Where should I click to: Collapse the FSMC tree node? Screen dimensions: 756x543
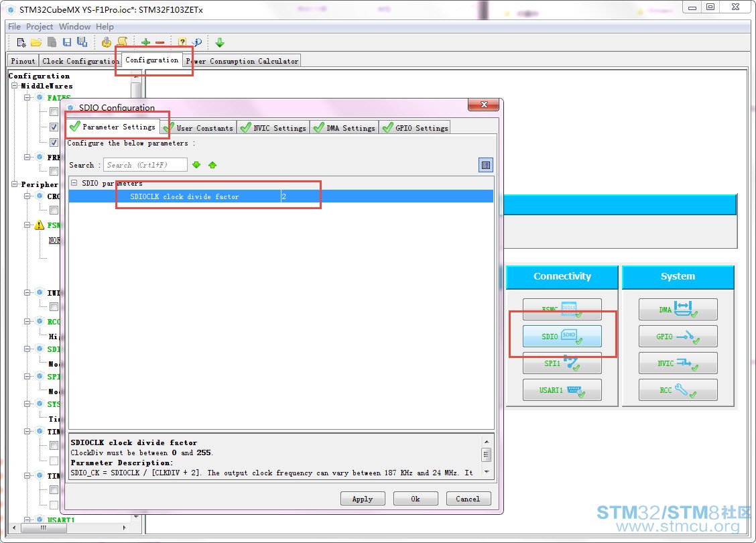(27, 225)
